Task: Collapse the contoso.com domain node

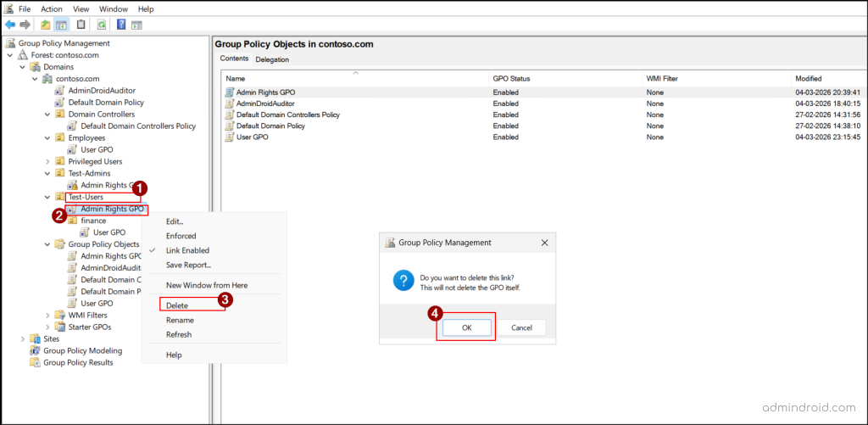Action: pos(35,79)
